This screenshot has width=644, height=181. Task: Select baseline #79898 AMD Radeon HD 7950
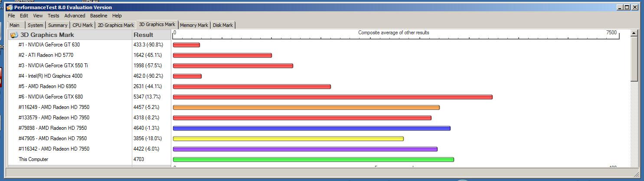click(x=52, y=128)
